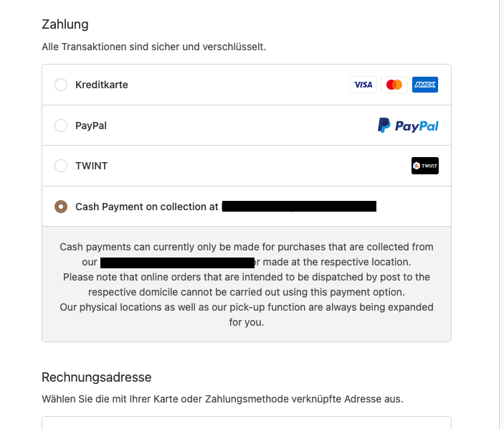This screenshot has width=504, height=429.
Task: Enable the TWINT radio option
Action: 61,166
